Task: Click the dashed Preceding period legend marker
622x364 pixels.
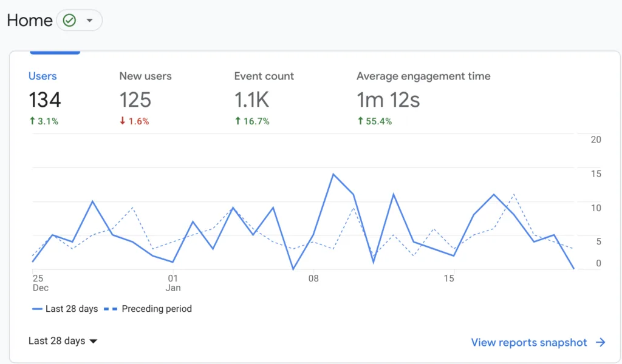Action: (111, 309)
